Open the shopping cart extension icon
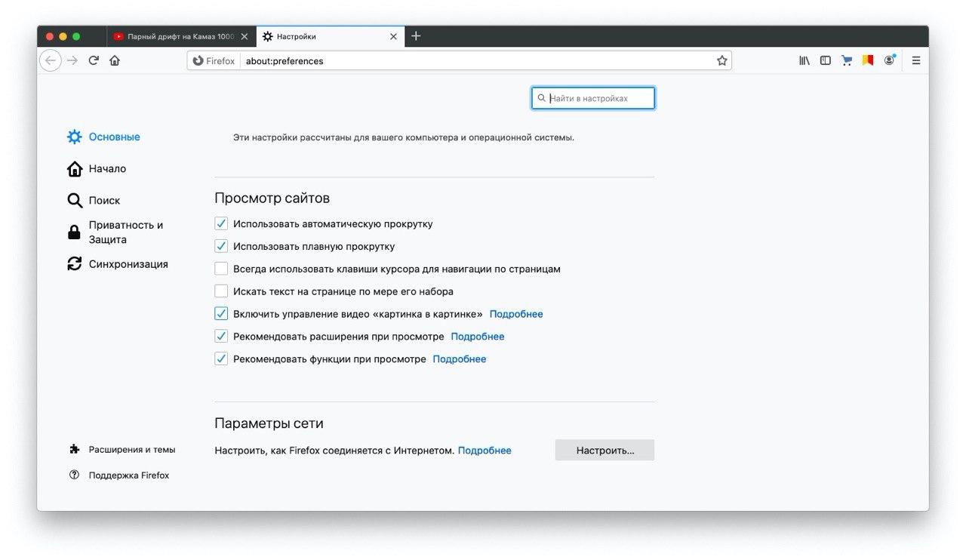 [x=847, y=60]
